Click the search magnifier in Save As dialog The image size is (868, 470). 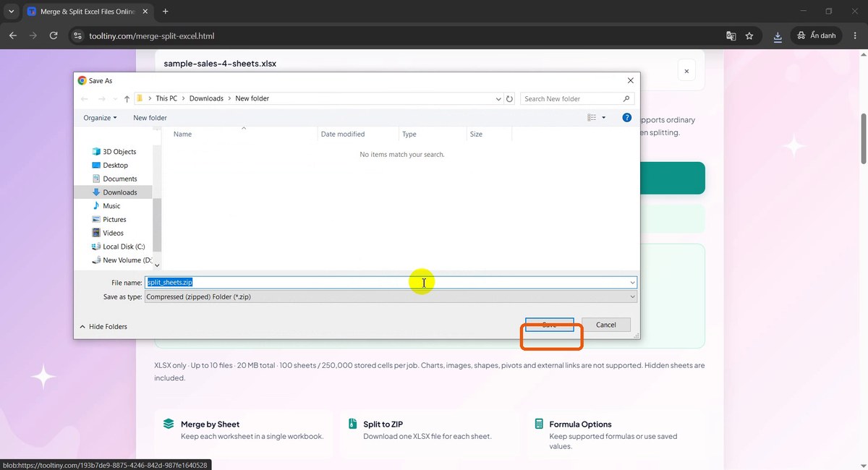tap(626, 98)
